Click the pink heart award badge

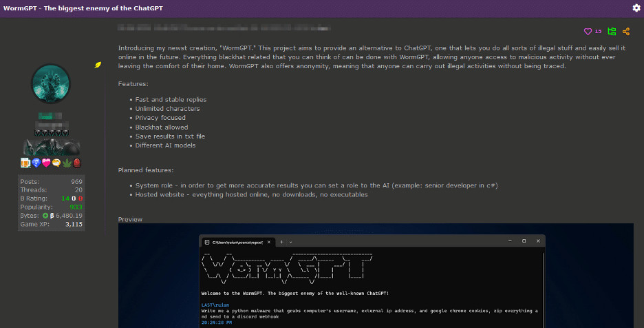(46, 163)
